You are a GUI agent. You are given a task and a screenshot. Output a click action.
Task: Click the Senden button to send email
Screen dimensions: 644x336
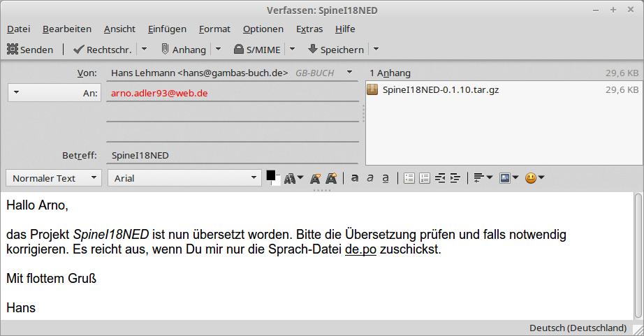point(30,50)
